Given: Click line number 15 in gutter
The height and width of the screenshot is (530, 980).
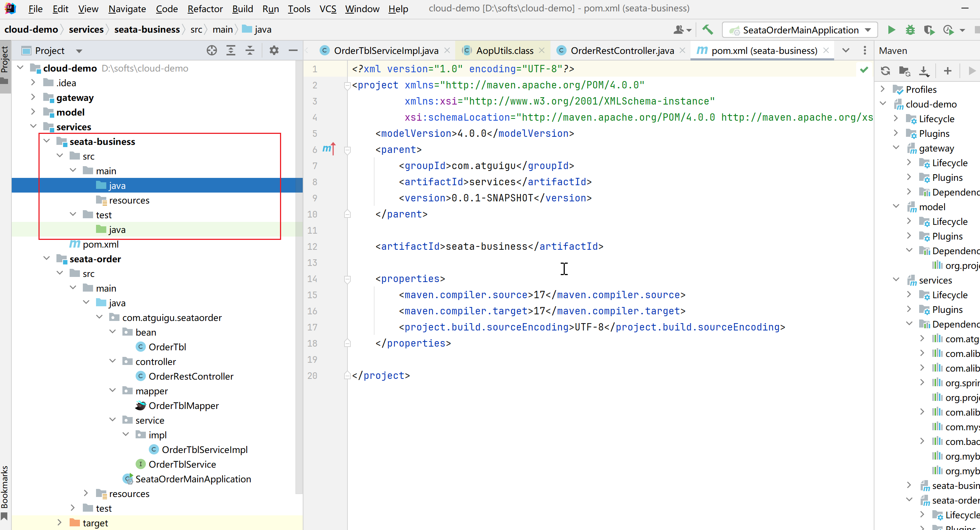Looking at the screenshot, I should tap(312, 295).
